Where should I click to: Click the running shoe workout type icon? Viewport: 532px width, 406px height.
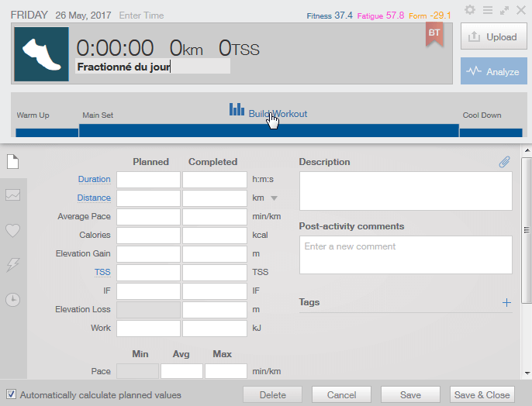[x=41, y=54]
